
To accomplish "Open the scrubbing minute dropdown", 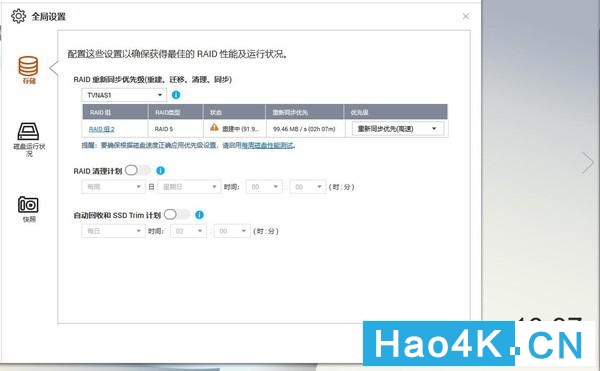I will 308,187.
